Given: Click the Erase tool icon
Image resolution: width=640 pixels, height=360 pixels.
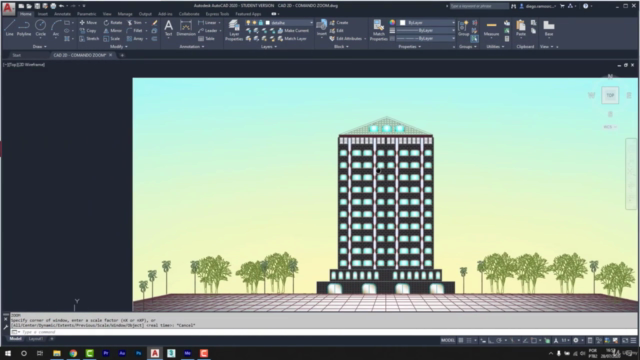Looking at the screenshot, I should click(x=155, y=23).
